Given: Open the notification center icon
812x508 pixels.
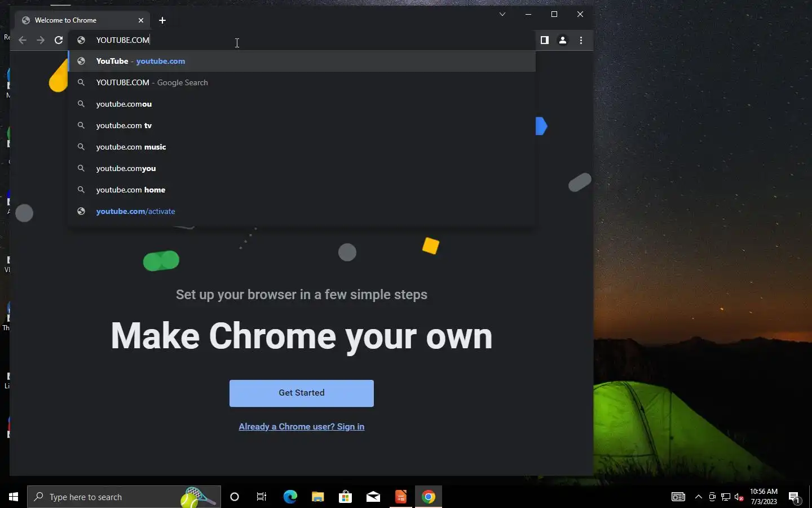Looking at the screenshot, I should pyautogui.click(x=795, y=497).
